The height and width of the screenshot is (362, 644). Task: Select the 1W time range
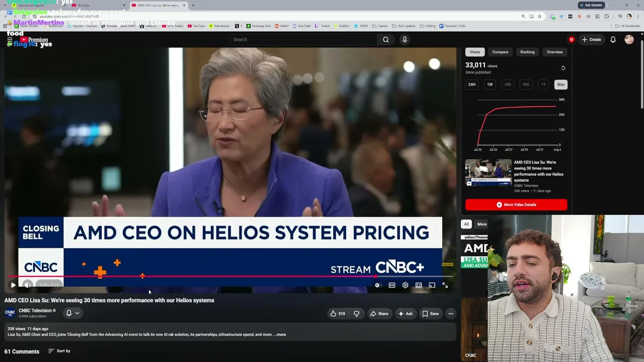point(490,84)
